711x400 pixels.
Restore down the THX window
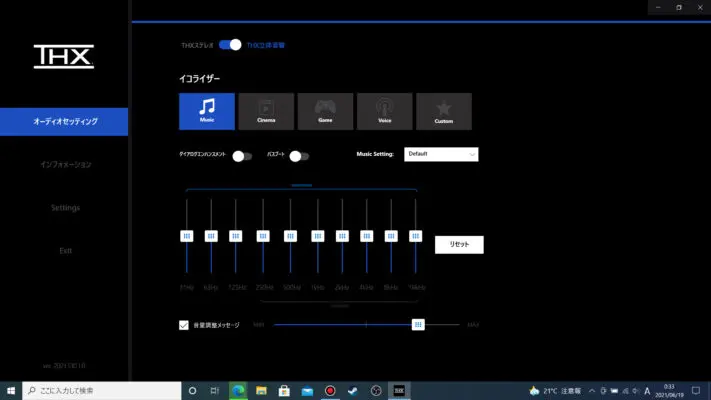tap(679, 7)
